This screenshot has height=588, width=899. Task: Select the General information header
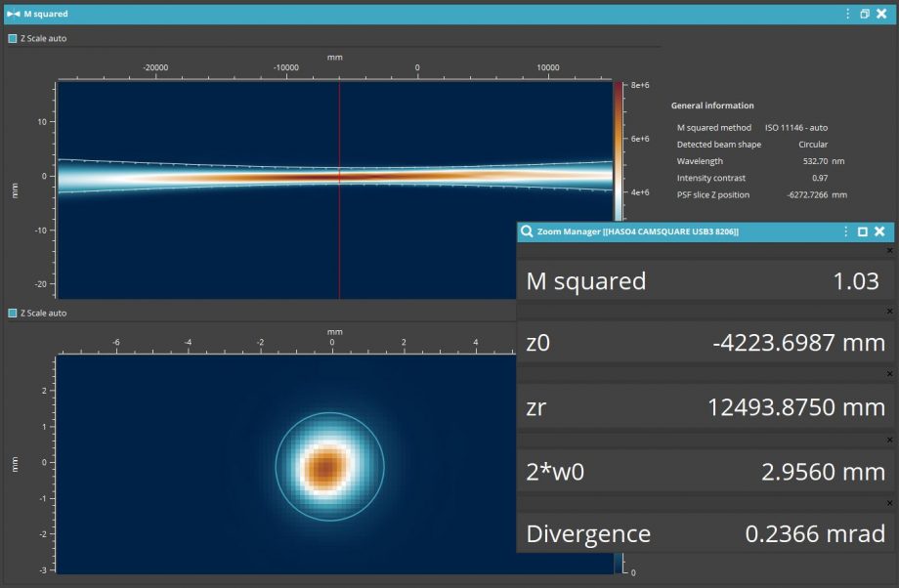point(711,105)
